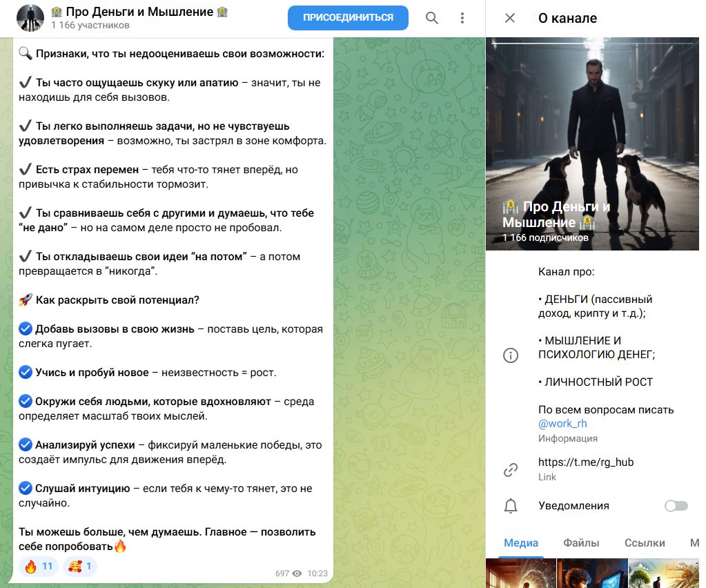
Task: Click the view count 697
Action: pyautogui.click(x=282, y=573)
